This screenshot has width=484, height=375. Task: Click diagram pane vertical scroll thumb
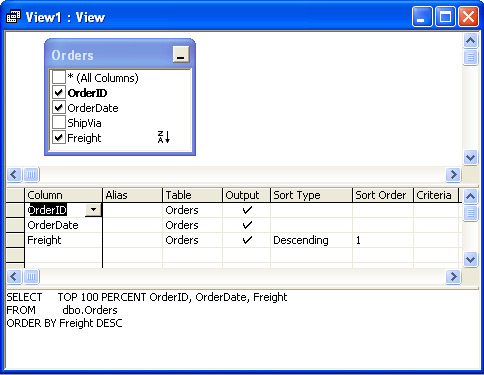(470, 57)
